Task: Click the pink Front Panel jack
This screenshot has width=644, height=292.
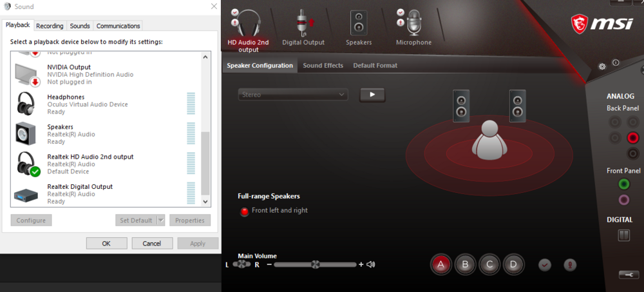Action: click(x=624, y=200)
